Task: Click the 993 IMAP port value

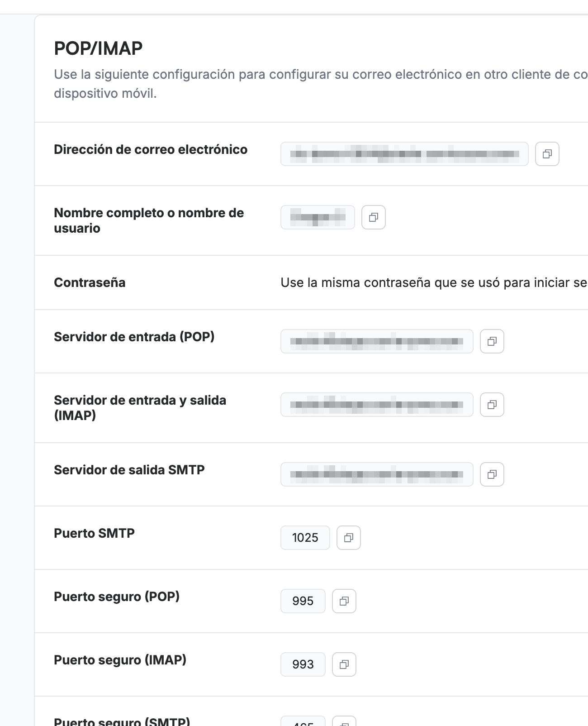Action: point(303,664)
